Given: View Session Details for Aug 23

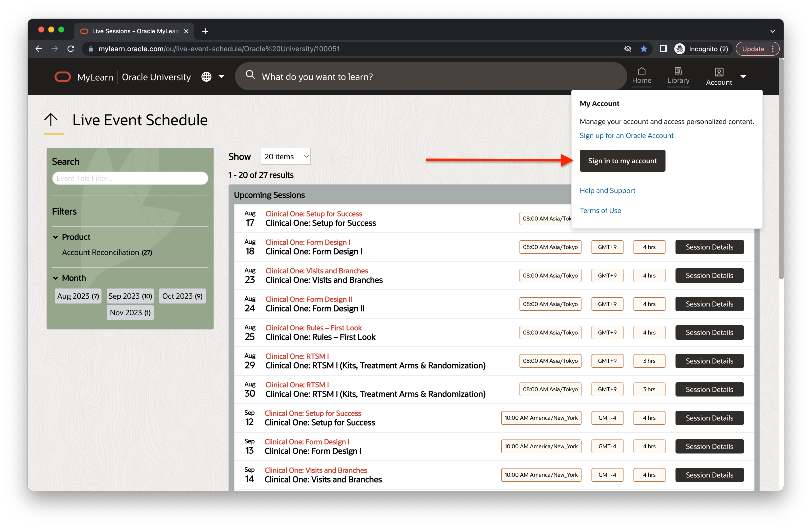Looking at the screenshot, I should point(709,276).
